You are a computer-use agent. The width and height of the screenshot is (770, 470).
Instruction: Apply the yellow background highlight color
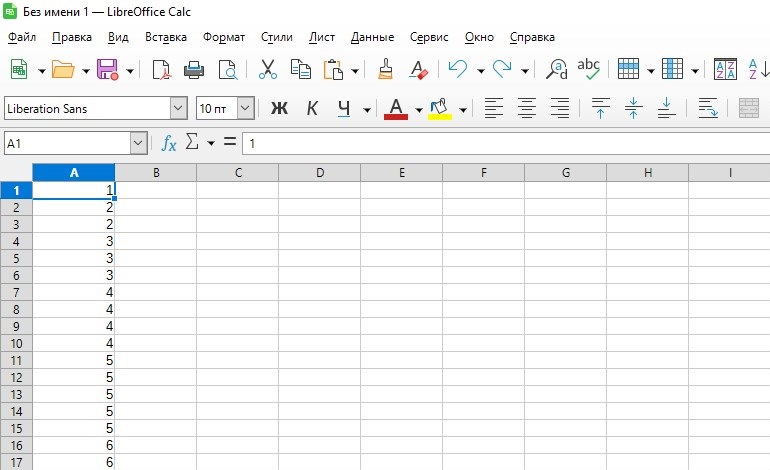click(x=439, y=108)
